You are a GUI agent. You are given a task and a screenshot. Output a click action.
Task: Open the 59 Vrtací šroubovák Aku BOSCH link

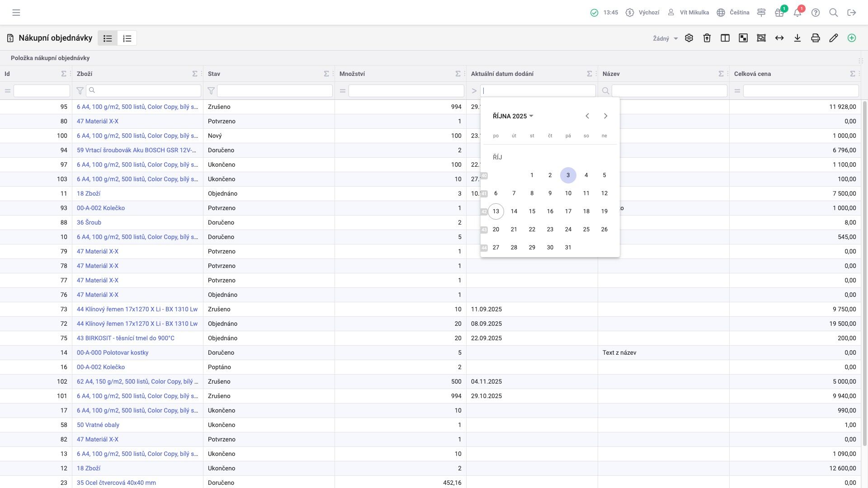[137, 150]
